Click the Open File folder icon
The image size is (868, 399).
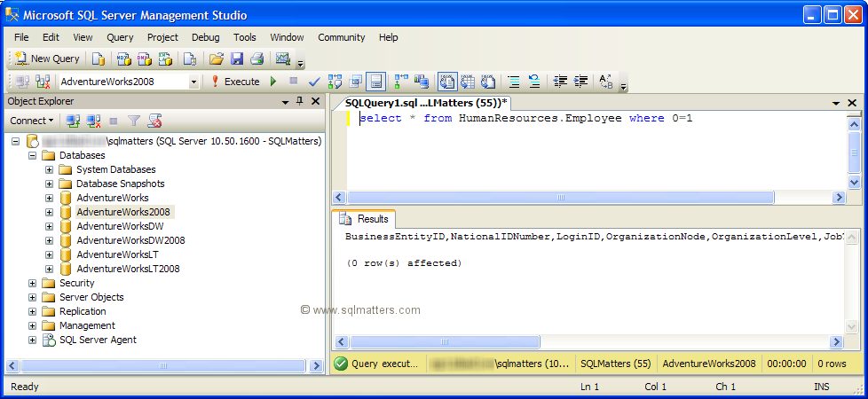click(x=216, y=59)
